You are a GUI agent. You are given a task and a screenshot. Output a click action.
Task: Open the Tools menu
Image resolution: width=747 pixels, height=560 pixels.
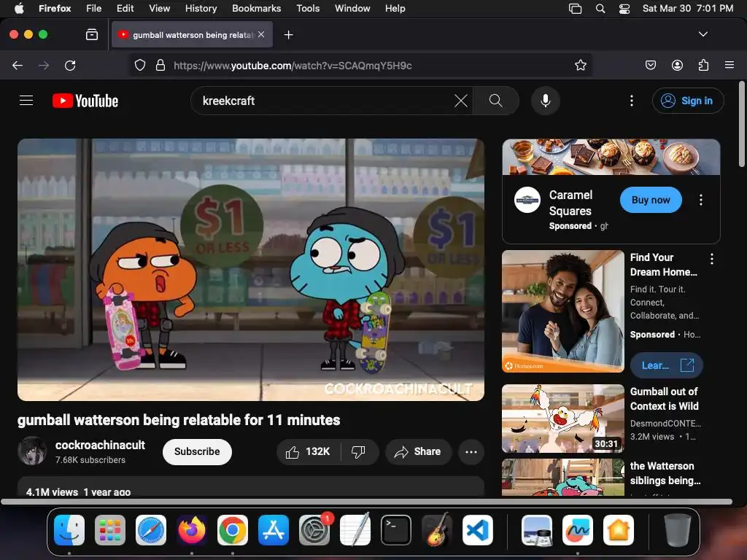(x=308, y=8)
